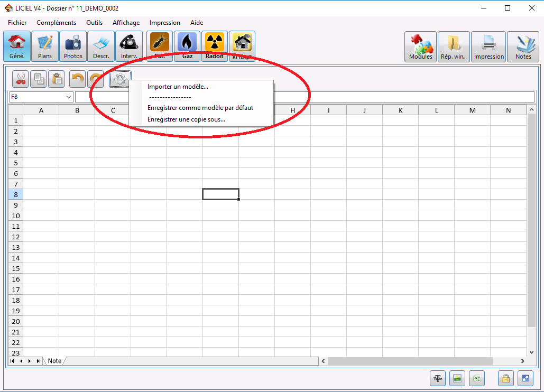Select the Radon module icon

[215, 46]
